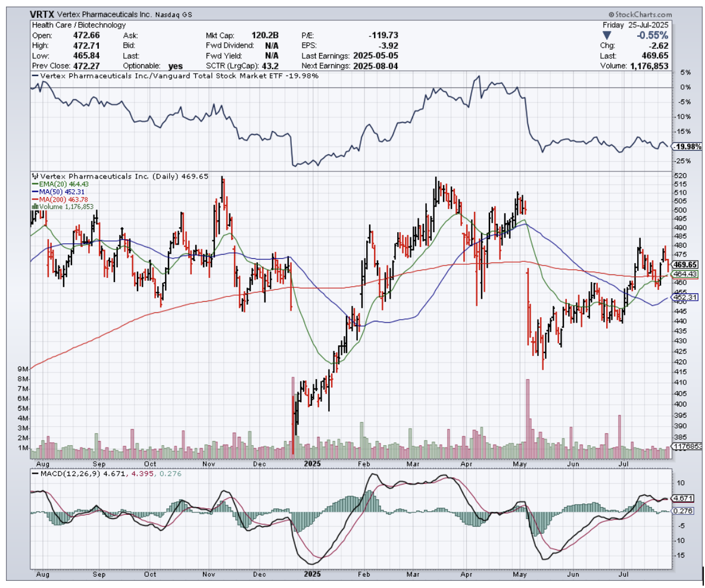Click the copyright symbol before StockCharts.com
705x588 pixels.
click(x=610, y=14)
